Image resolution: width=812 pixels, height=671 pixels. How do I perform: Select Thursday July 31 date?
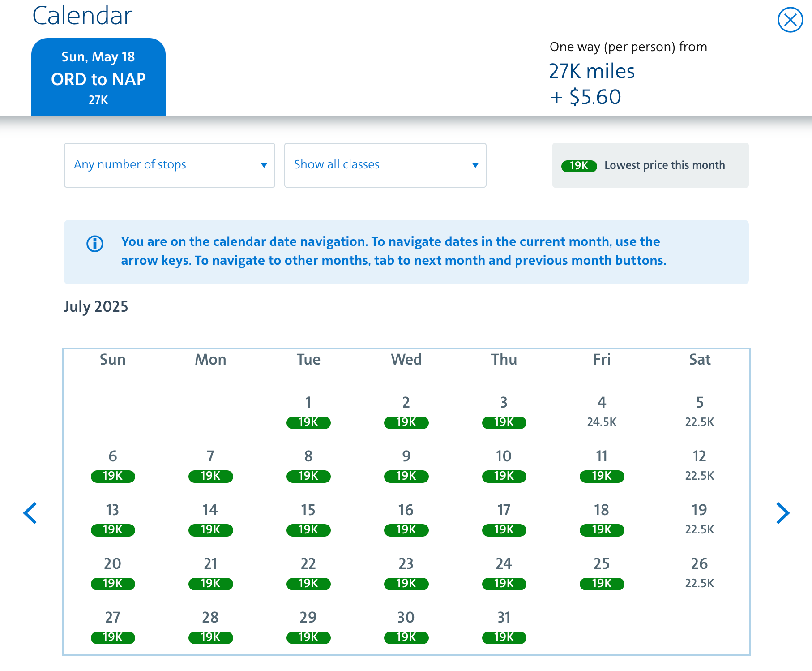pyautogui.click(x=504, y=627)
